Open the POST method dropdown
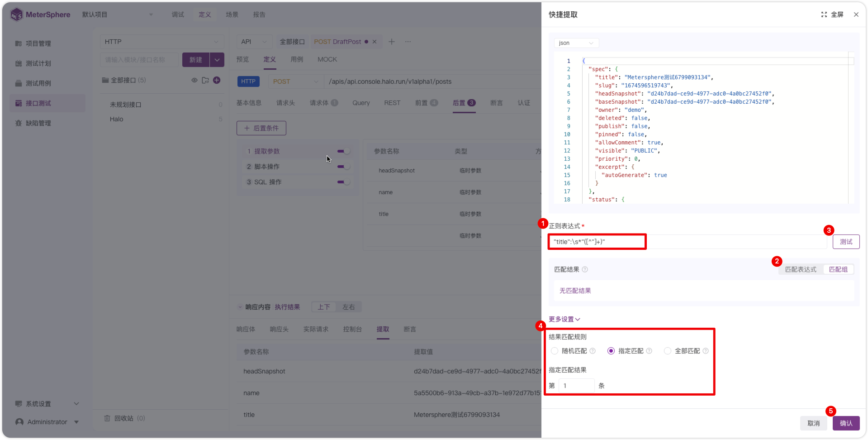The image size is (868, 440). coord(296,81)
